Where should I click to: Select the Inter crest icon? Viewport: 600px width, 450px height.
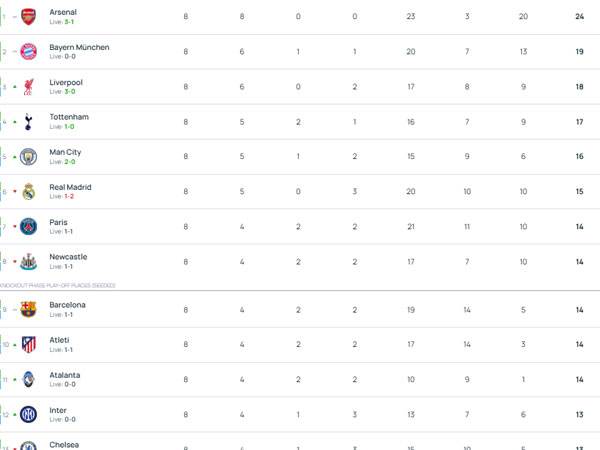click(28, 414)
